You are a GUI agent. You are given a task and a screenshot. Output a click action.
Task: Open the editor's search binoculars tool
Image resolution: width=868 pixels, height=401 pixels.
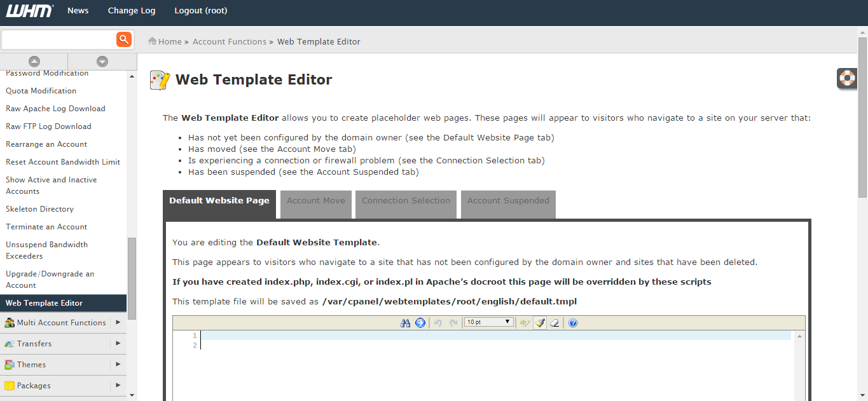pyautogui.click(x=406, y=323)
